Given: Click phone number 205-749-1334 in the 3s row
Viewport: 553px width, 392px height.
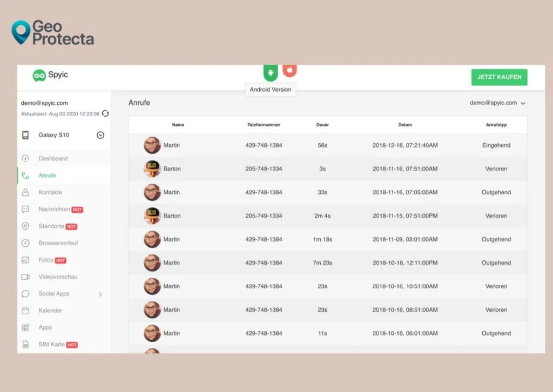Looking at the screenshot, I should coord(264,169).
